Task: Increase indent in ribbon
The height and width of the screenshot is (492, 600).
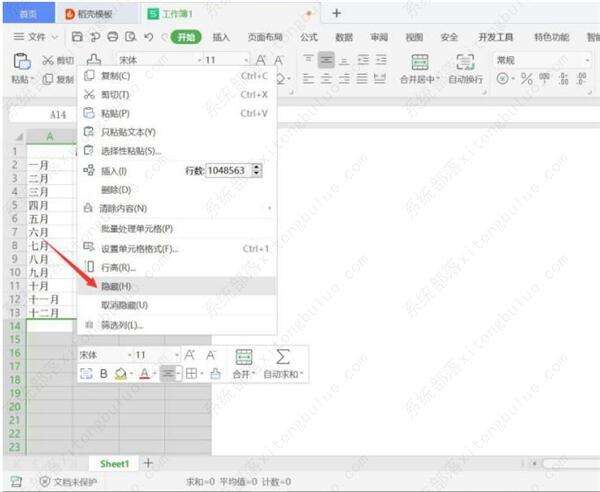Action: coord(381,60)
